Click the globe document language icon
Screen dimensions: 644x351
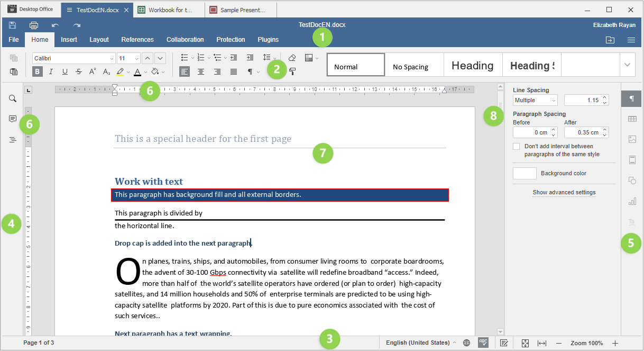(x=466, y=343)
